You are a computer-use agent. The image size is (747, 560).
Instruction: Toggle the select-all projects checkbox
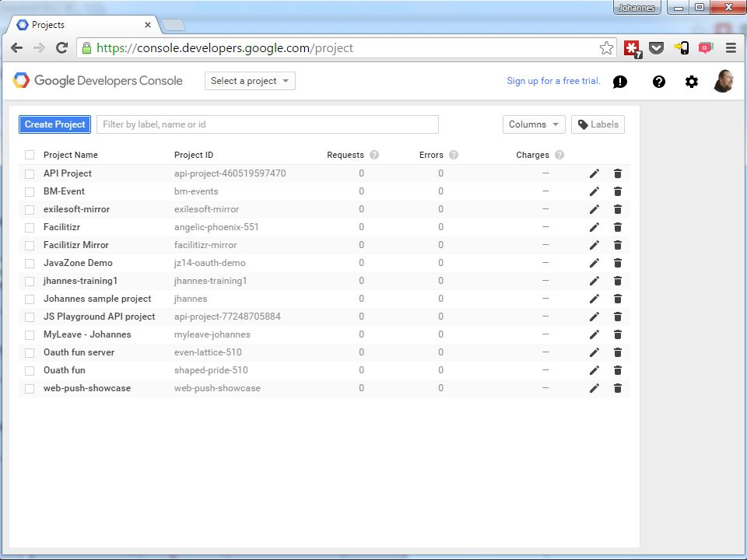coord(30,155)
